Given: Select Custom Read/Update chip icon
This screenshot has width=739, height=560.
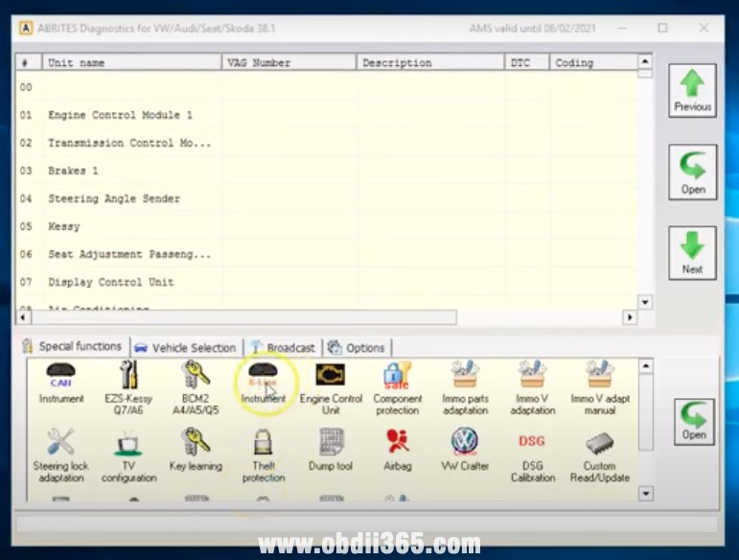Looking at the screenshot, I should [x=599, y=456].
